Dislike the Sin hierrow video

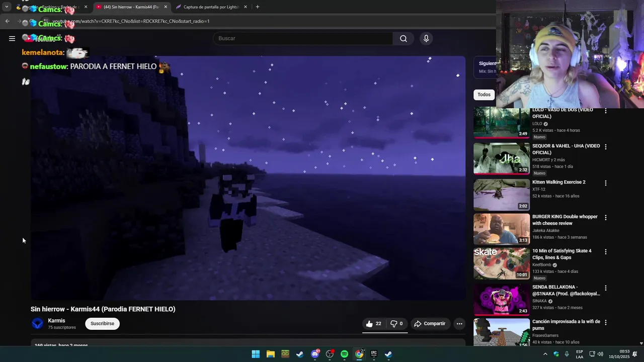tap(397, 324)
